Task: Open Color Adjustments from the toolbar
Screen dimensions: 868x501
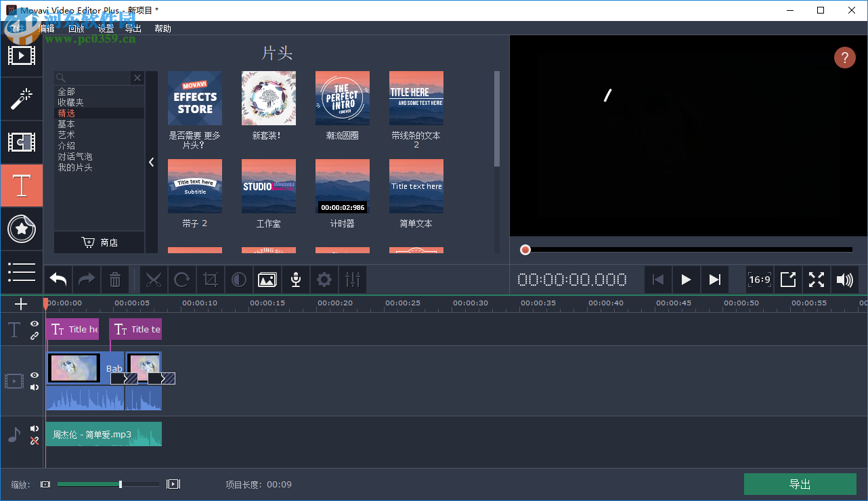Action: tap(238, 280)
